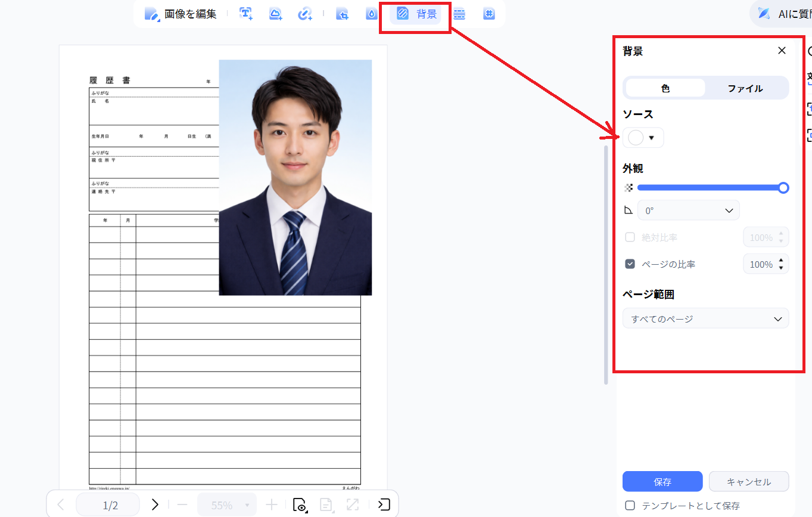Open the page view mode icon
The width and height of the screenshot is (812, 517).
(300, 505)
